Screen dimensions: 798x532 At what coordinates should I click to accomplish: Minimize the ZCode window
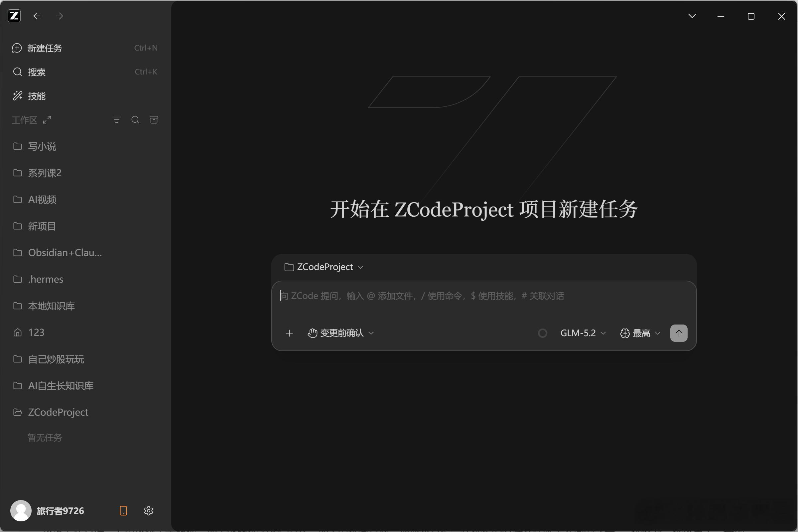(x=721, y=16)
